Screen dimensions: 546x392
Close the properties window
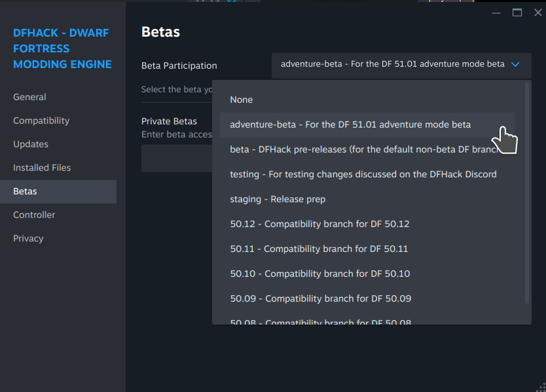pos(536,12)
